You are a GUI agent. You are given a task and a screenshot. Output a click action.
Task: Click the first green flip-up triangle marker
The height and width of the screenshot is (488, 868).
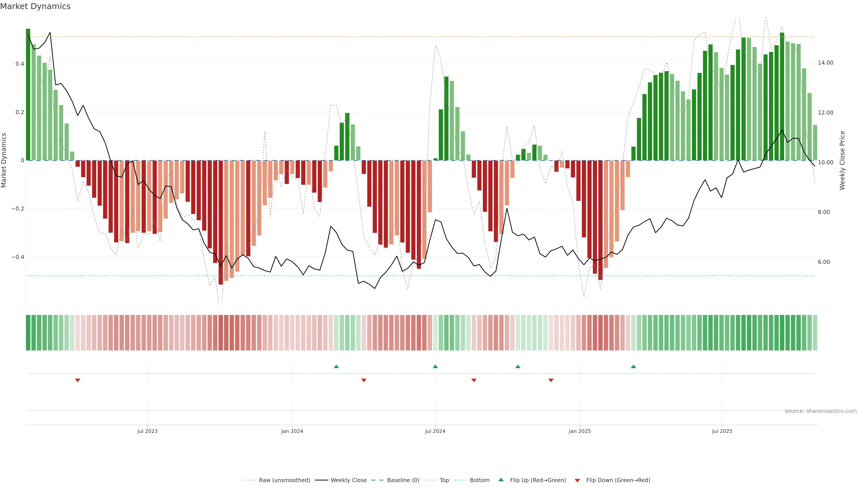(x=336, y=366)
